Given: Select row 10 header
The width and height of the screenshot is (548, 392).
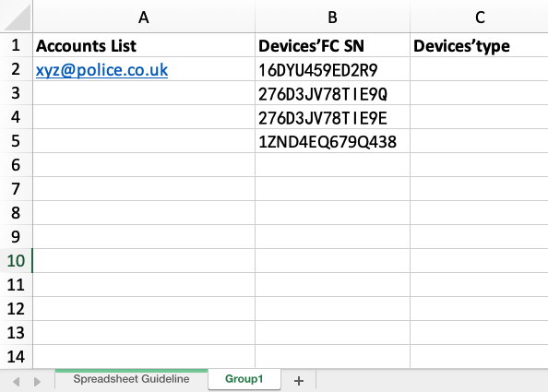Looking at the screenshot, I should pos(16,261).
